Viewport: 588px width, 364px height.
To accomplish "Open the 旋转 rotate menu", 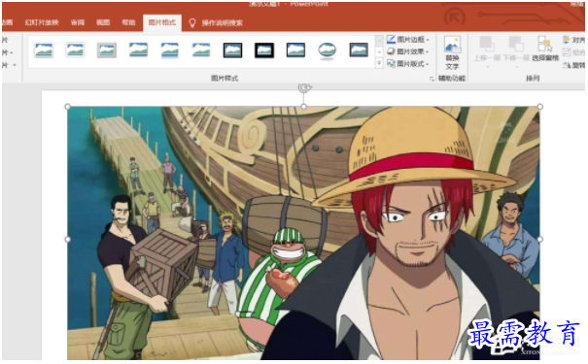I will coord(574,65).
